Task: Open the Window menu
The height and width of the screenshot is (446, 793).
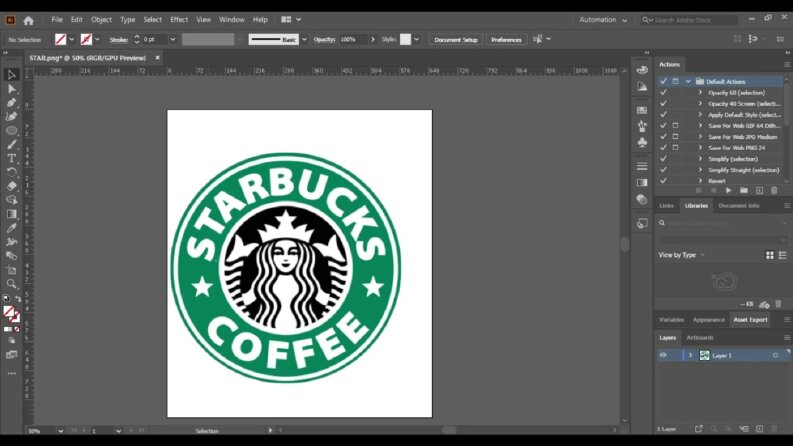Action: (x=232, y=20)
